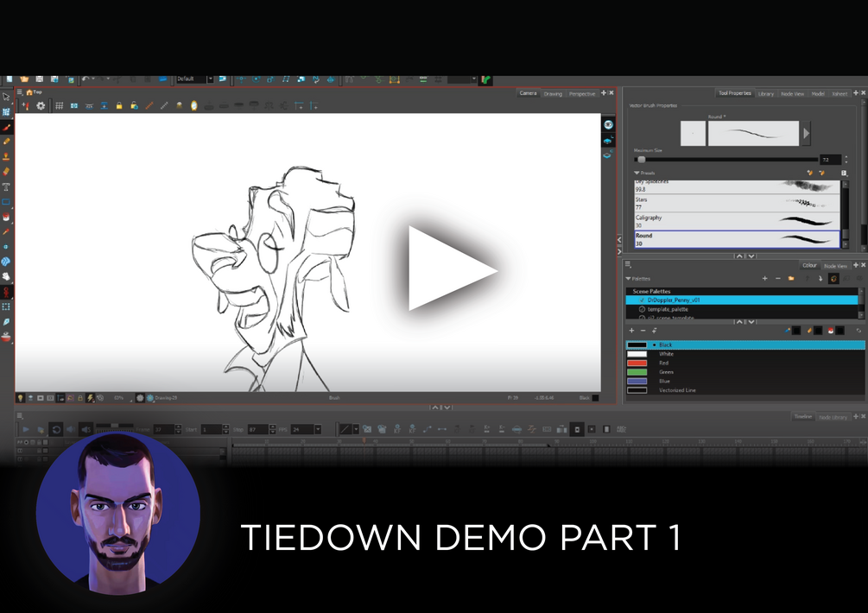Click the Maximum Size slider handle

pos(641,160)
